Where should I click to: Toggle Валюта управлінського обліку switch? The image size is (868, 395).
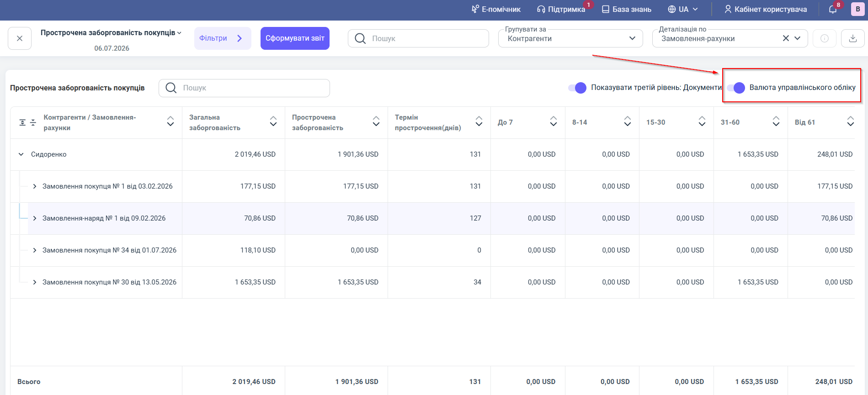(736, 88)
